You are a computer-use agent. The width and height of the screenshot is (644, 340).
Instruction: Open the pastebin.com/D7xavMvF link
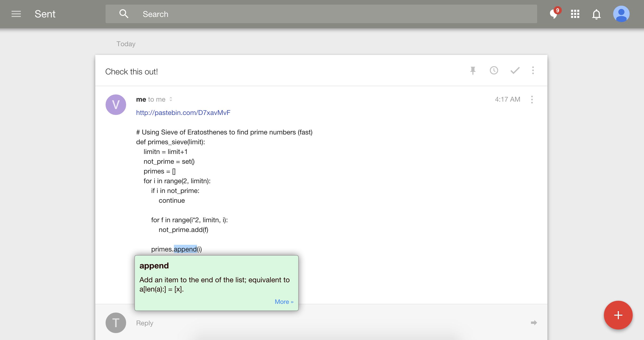[183, 113]
